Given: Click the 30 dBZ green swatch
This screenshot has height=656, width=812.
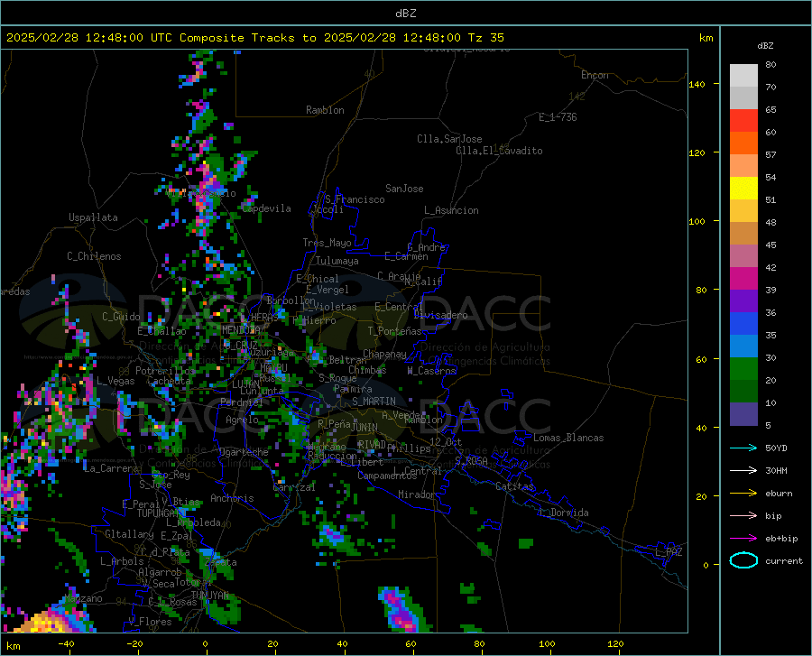Looking at the screenshot, I should 743,369.
